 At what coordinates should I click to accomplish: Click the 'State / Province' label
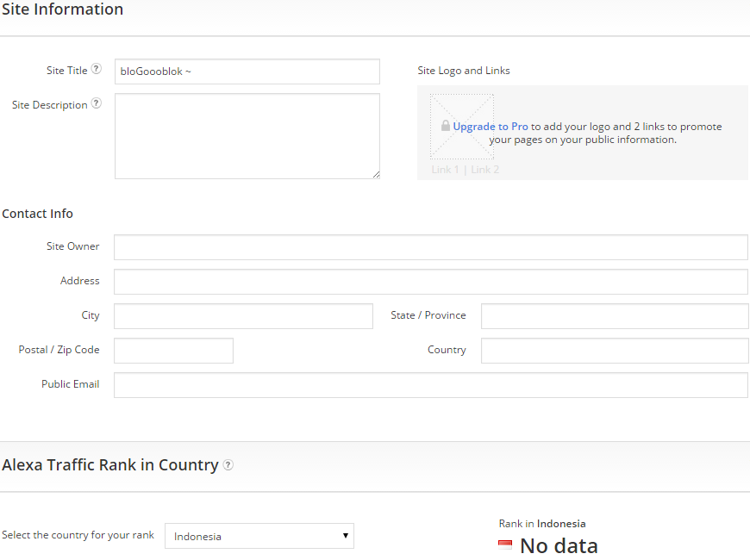click(x=428, y=315)
